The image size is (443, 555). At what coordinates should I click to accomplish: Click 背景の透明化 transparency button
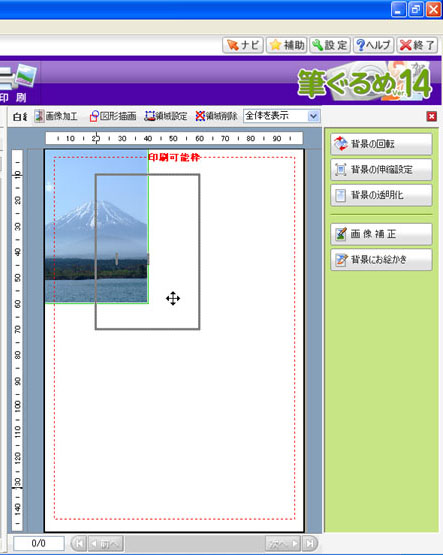pos(381,195)
